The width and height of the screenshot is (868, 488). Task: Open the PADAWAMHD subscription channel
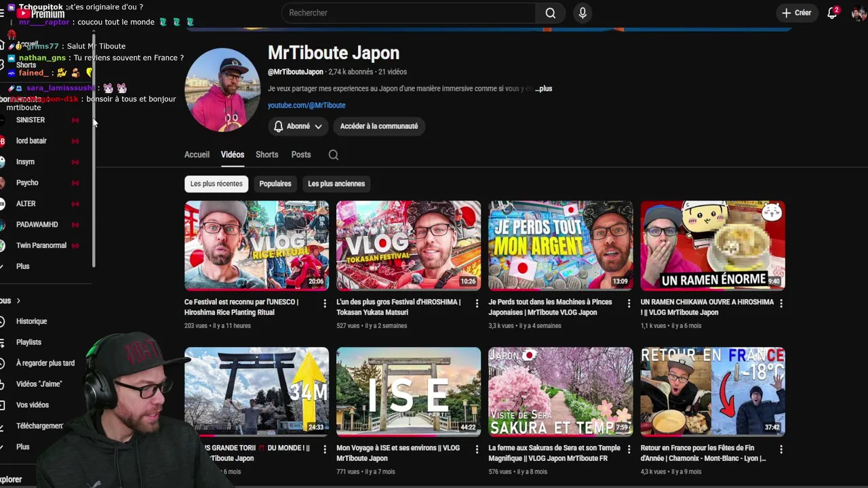[37, 225]
